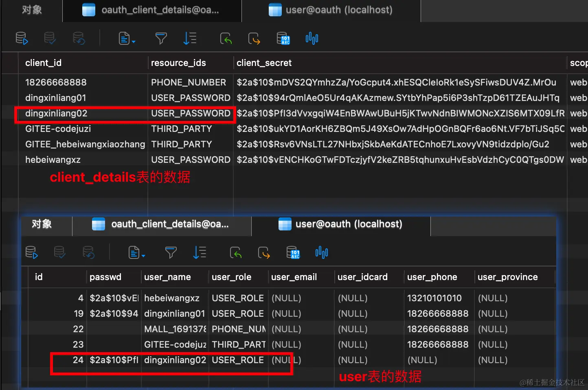Select passwd cell $2a$10$94 in row 19
The height and width of the screenshot is (390, 588).
pyautogui.click(x=114, y=313)
